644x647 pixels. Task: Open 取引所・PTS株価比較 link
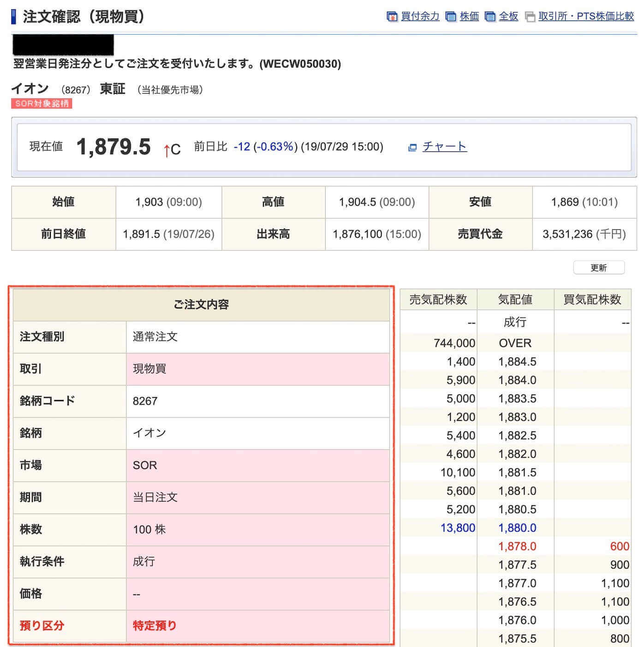[x=586, y=16]
